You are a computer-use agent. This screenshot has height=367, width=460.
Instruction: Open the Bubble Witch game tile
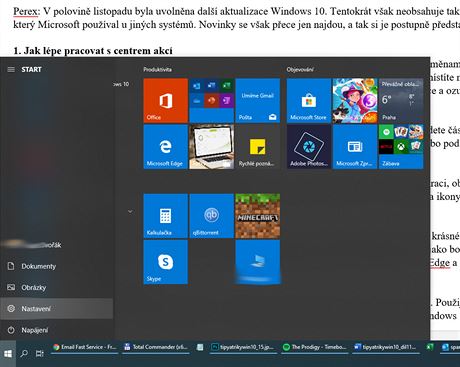click(x=355, y=100)
